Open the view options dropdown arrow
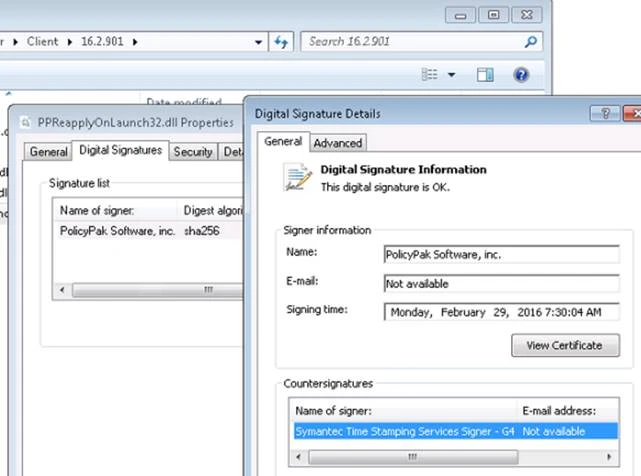The width and height of the screenshot is (641, 476). click(x=451, y=75)
